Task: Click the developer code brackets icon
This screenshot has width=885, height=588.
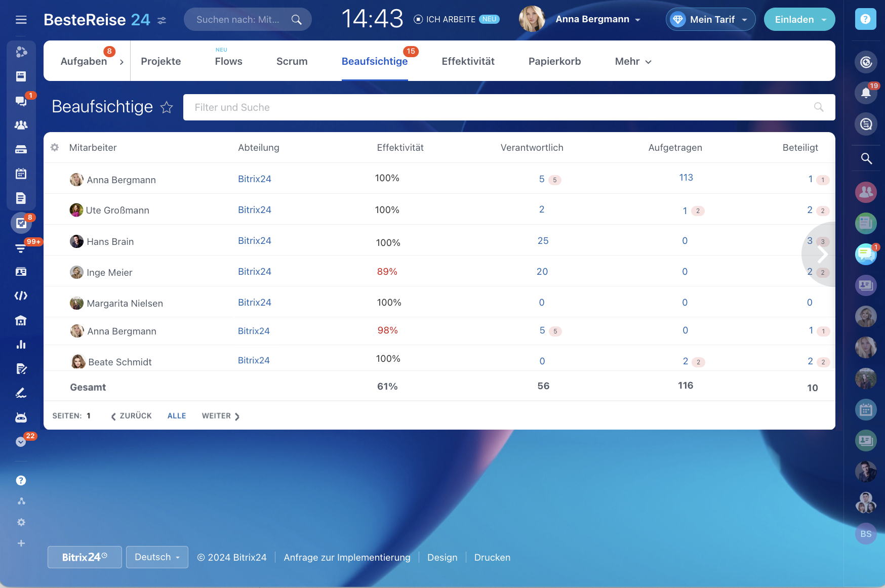Action: (x=21, y=296)
